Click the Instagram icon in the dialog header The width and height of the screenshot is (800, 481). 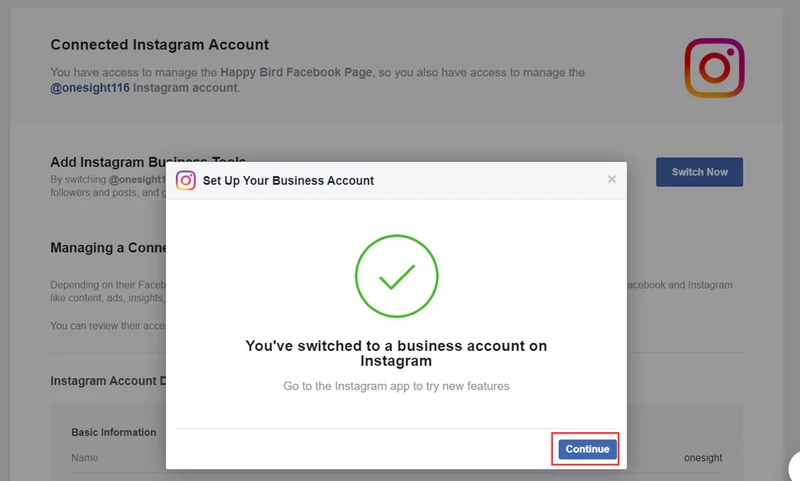[186, 181]
